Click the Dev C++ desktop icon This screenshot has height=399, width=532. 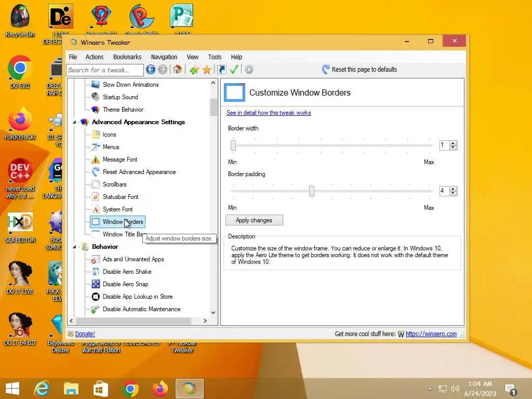(x=20, y=178)
